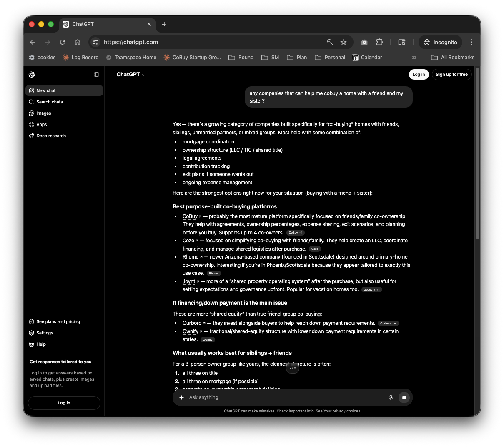Open Deep research
The width and height of the screenshot is (504, 447).
coord(64,136)
